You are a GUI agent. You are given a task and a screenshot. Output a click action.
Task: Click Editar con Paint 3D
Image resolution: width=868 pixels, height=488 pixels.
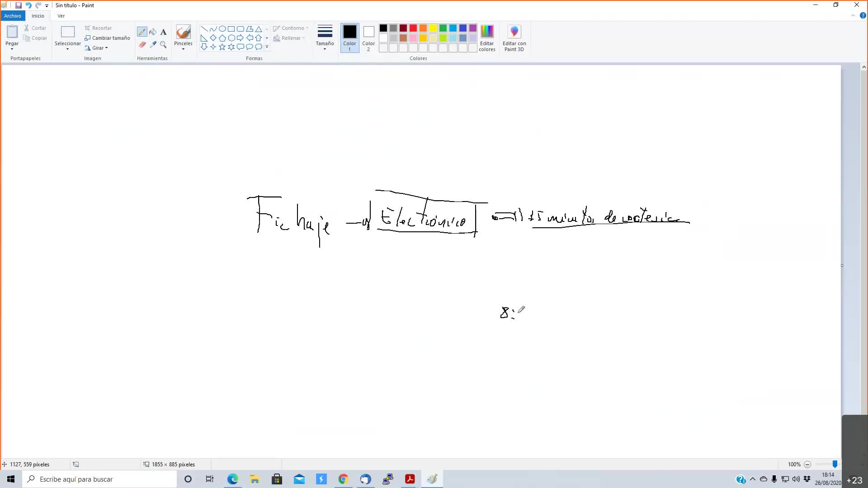tap(514, 38)
